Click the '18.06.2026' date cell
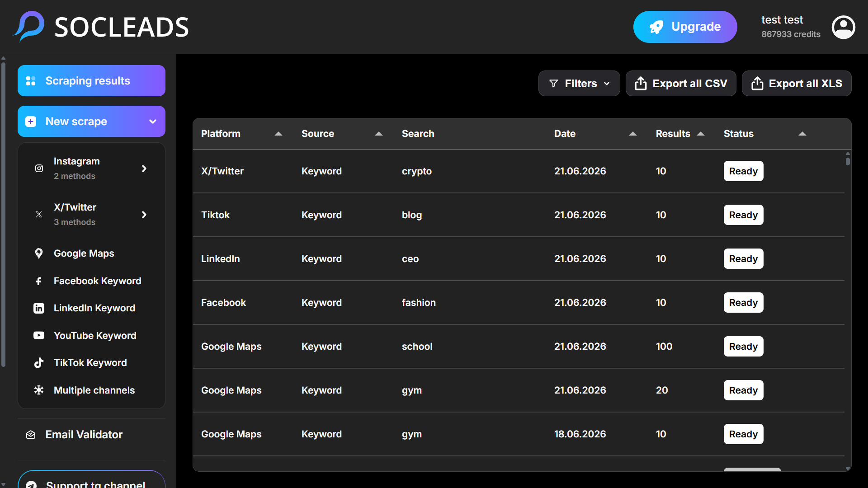 coord(580,434)
